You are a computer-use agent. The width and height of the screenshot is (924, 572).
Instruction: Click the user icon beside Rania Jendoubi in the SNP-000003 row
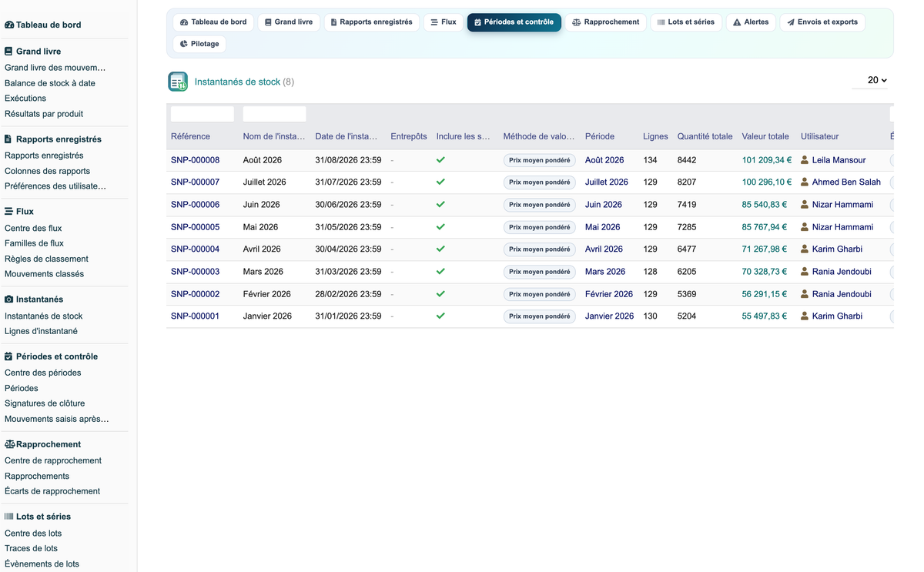point(805,272)
